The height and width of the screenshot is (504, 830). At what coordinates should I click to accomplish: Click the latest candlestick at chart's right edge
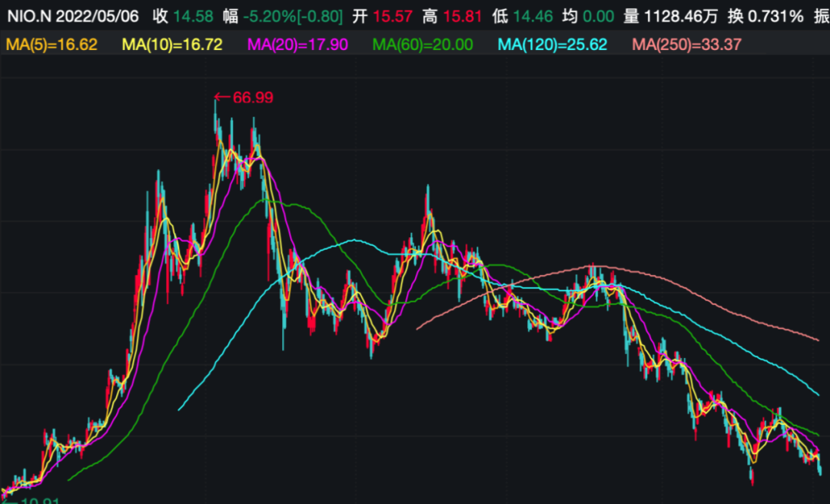click(819, 466)
